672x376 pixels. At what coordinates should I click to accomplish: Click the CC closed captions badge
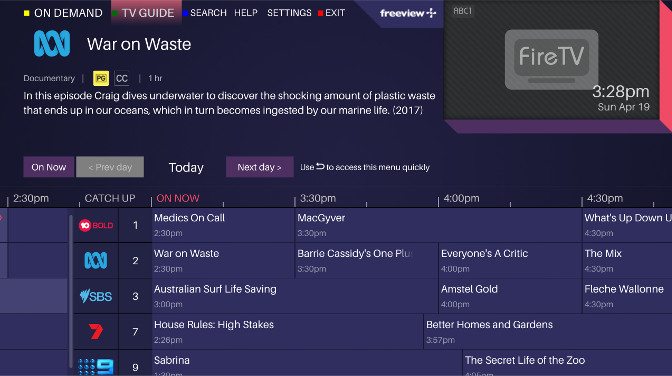pyautogui.click(x=122, y=78)
